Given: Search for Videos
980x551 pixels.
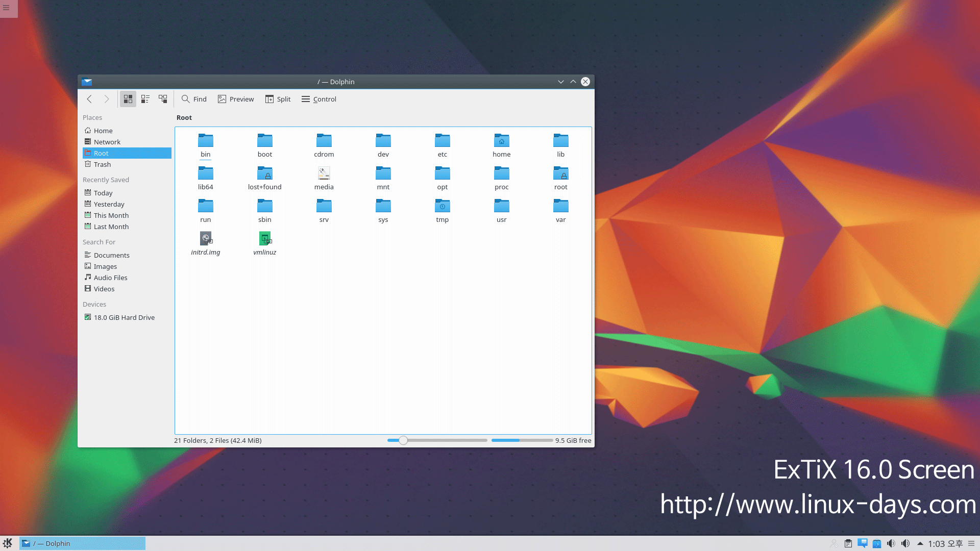Looking at the screenshot, I should point(127,289).
